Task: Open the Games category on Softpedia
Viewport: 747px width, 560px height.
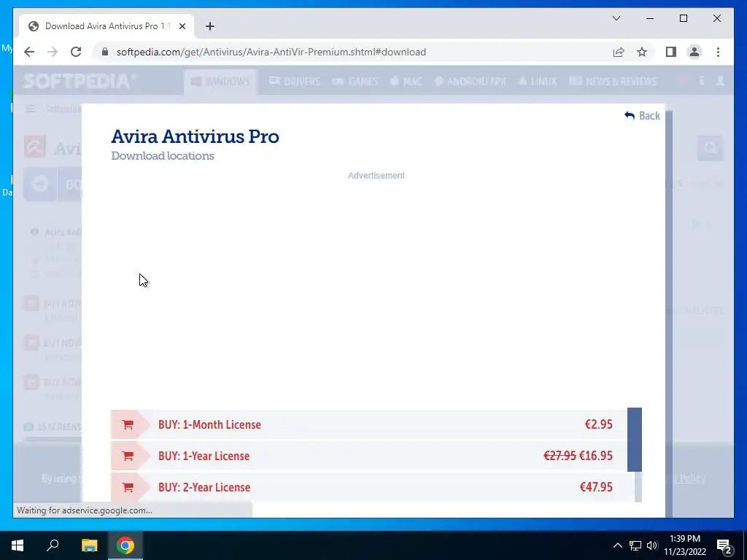Action: pyautogui.click(x=355, y=82)
